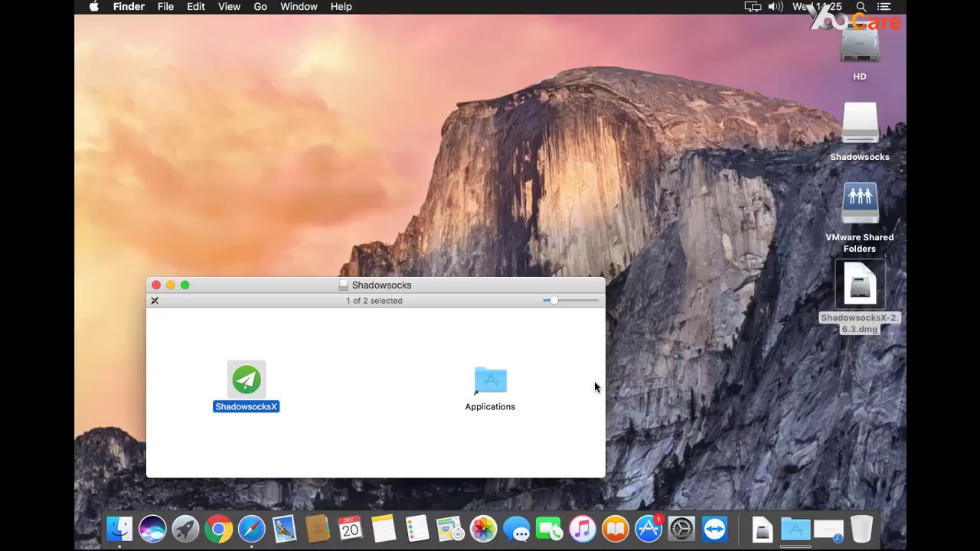Screen dimensions: 980x551
Task: Open Safari from the Dock
Action: pyautogui.click(x=251, y=529)
